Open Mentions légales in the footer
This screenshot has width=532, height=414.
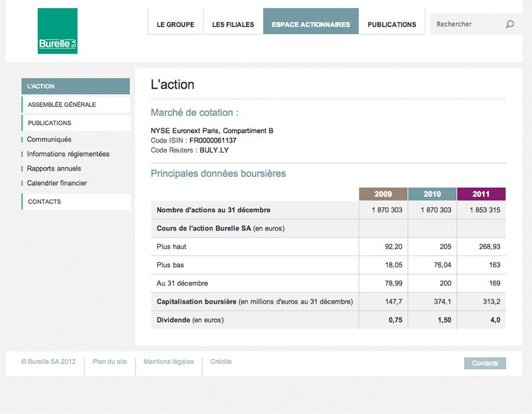click(x=168, y=362)
